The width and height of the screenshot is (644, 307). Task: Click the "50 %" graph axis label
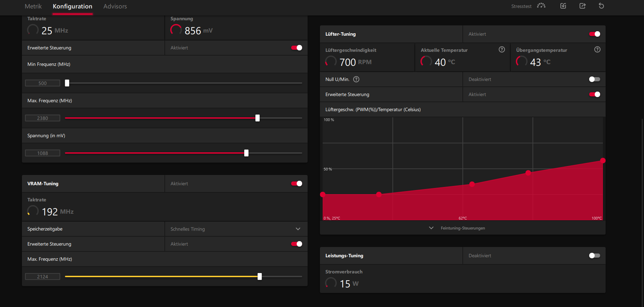click(x=328, y=169)
